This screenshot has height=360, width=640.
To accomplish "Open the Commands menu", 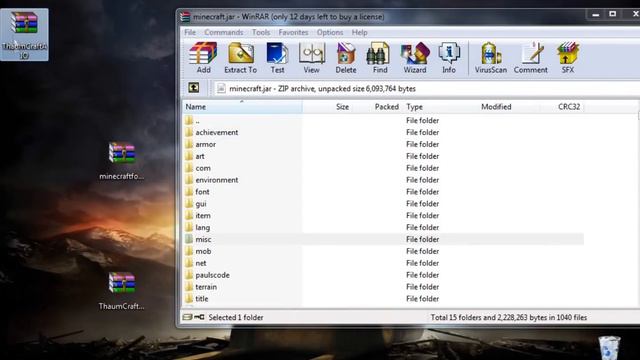I will click(x=224, y=32).
